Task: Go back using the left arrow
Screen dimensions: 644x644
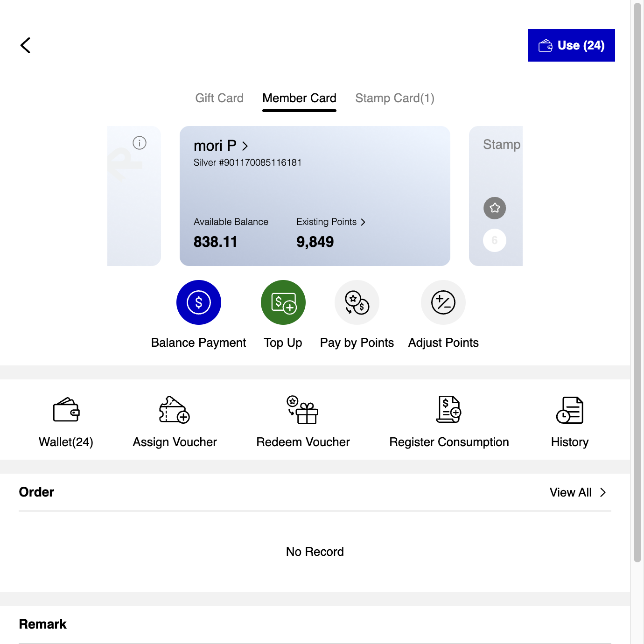Action: [26, 45]
